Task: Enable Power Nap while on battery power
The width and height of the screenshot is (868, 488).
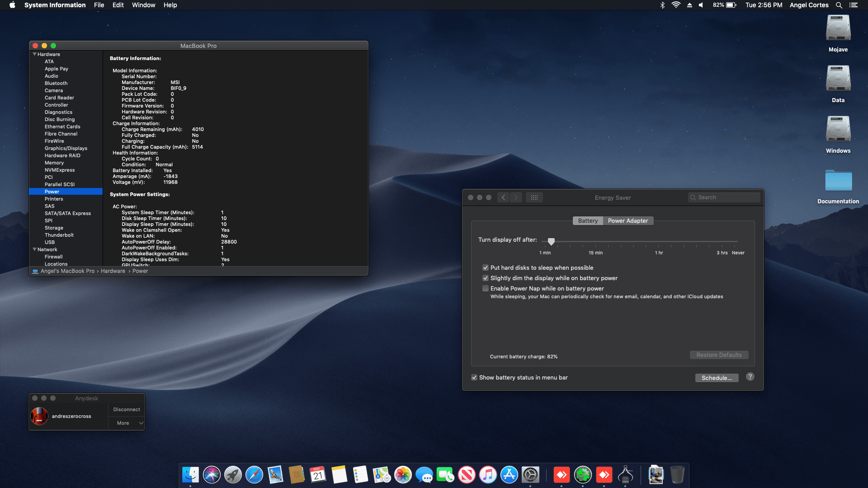Action: tap(486, 288)
